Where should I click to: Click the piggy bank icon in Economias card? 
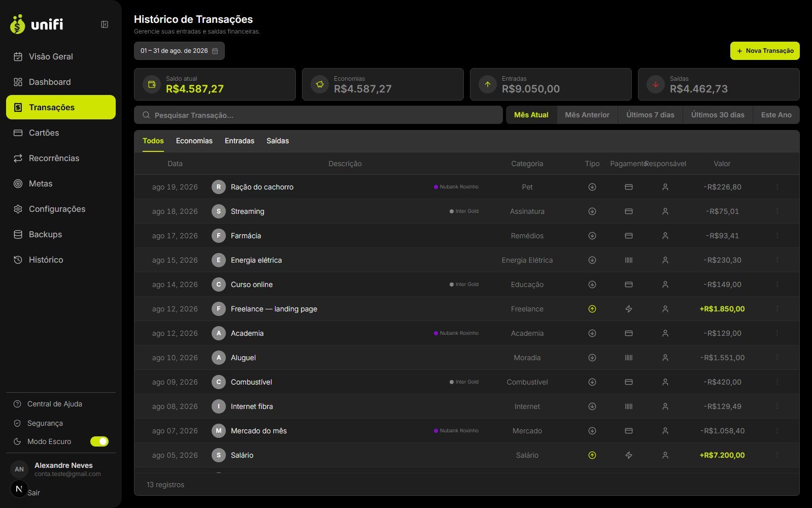point(320,84)
